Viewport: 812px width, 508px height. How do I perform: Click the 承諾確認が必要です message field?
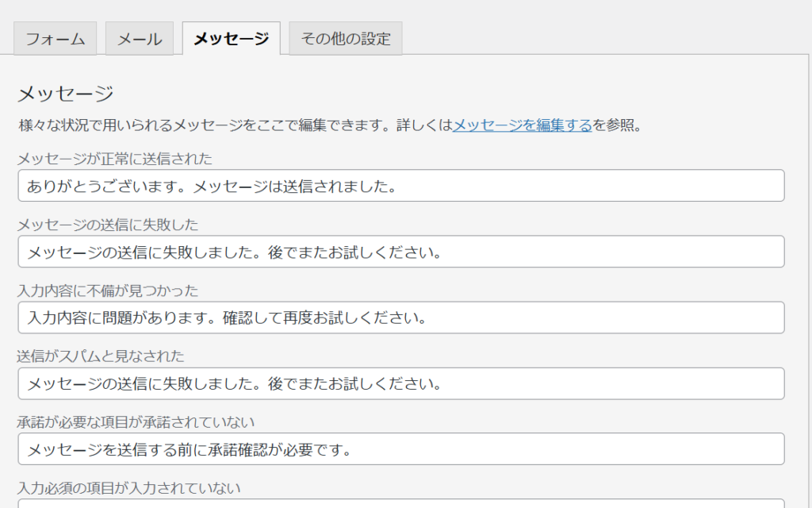[x=400, y=449]
